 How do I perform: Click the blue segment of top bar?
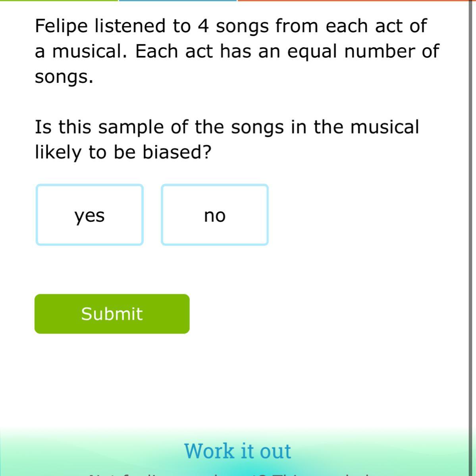pos(177,1)
